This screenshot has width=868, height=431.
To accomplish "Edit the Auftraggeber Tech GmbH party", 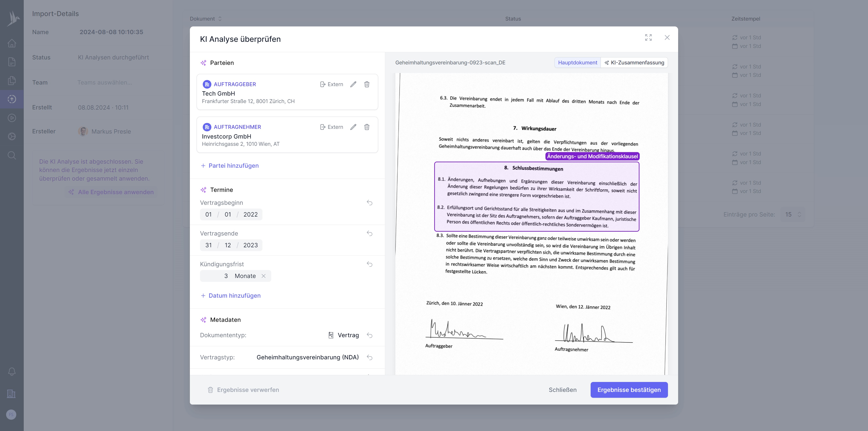I will coord(353,84).
